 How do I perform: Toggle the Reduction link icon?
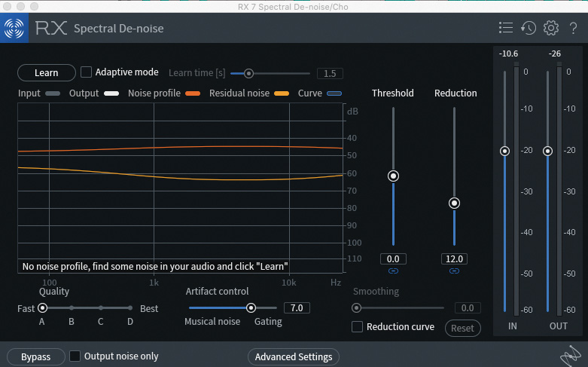[454, 271]
